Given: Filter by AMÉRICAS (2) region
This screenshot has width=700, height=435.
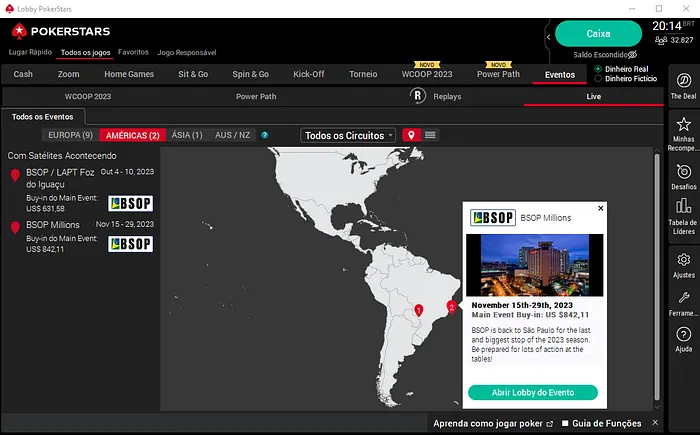Looking at the screenshot, I should [133, 135].
